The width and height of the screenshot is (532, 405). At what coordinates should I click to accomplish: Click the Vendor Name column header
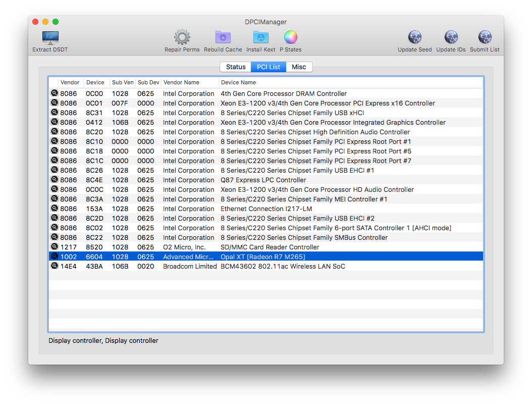coord(189,82)
